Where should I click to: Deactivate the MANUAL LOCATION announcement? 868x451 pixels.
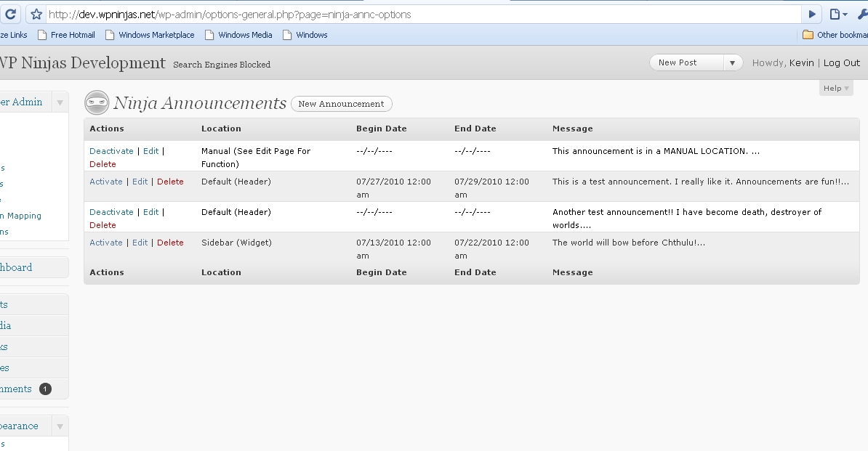click(111, 151)
